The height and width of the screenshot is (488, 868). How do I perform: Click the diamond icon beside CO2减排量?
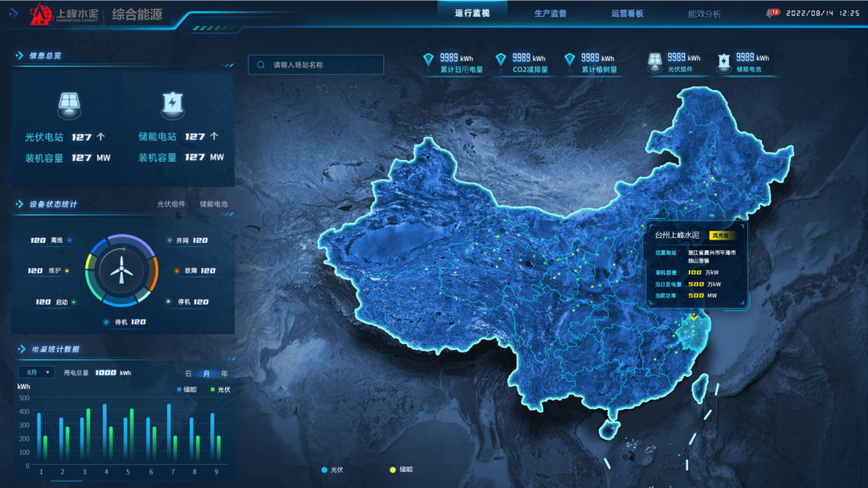click(501, 59)
